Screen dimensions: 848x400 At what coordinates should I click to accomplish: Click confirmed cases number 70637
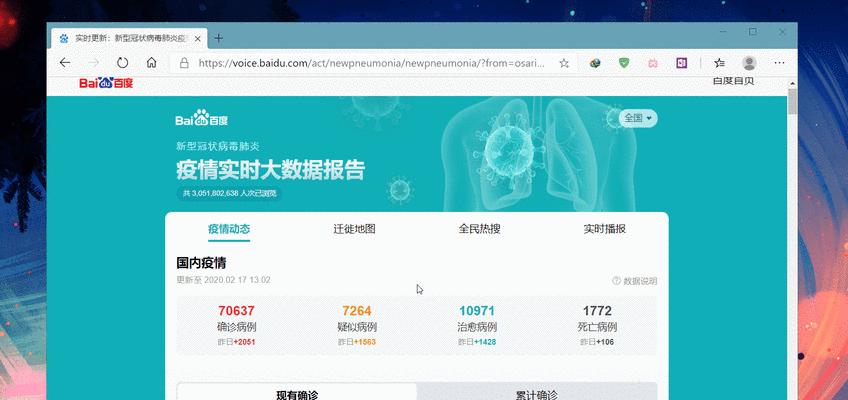point(236,311)
